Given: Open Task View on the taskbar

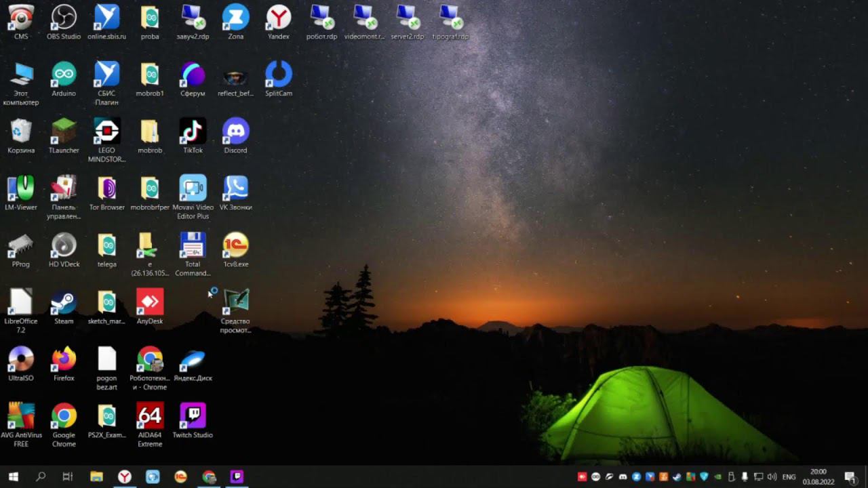Looking at the screenshot, I should point(67,476).
